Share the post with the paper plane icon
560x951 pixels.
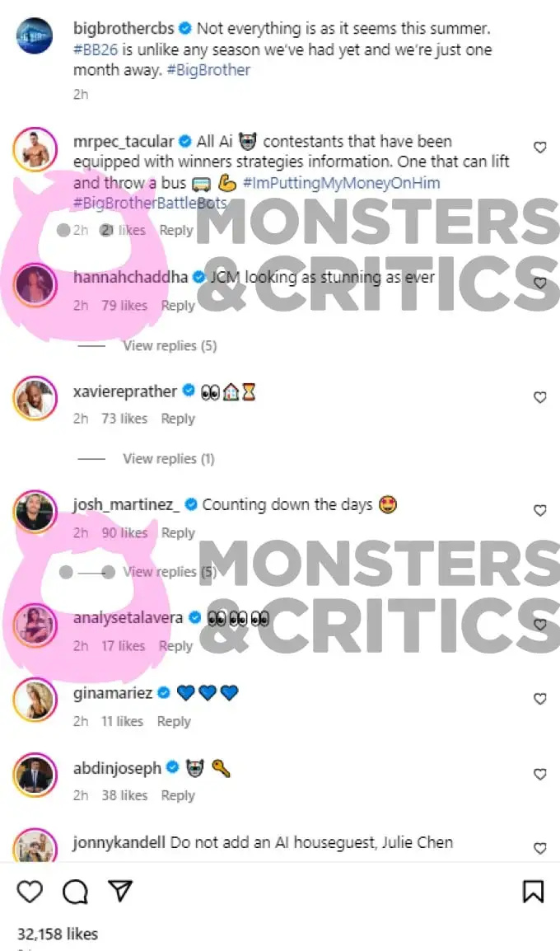coord(120,891)
